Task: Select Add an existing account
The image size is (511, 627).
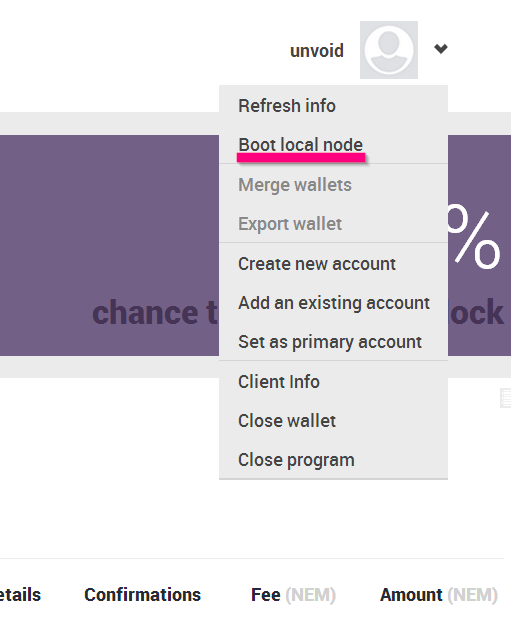Action: [334, 303]
